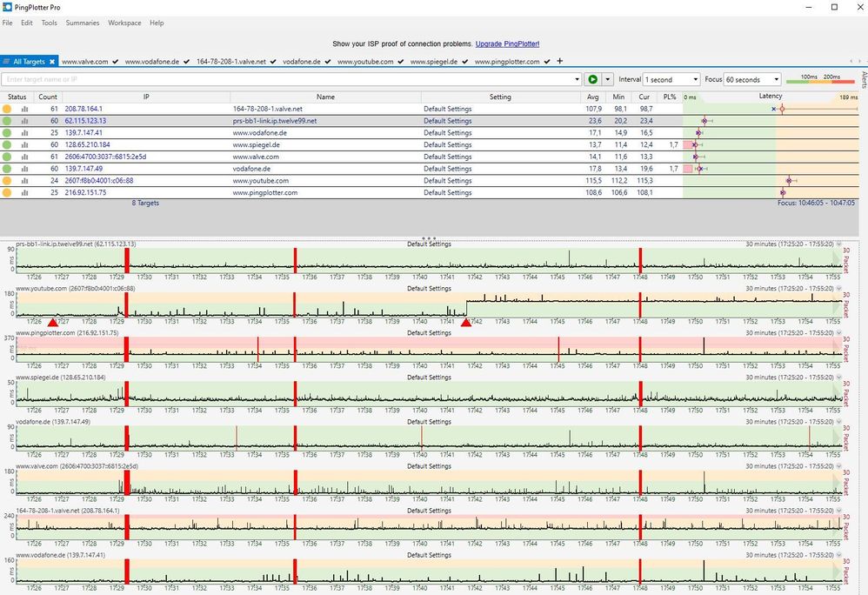Click the green status circle for www.valve.com row
Image resolution: width=868 pixels, height=595 pixels.
click(x=8, y=157)
